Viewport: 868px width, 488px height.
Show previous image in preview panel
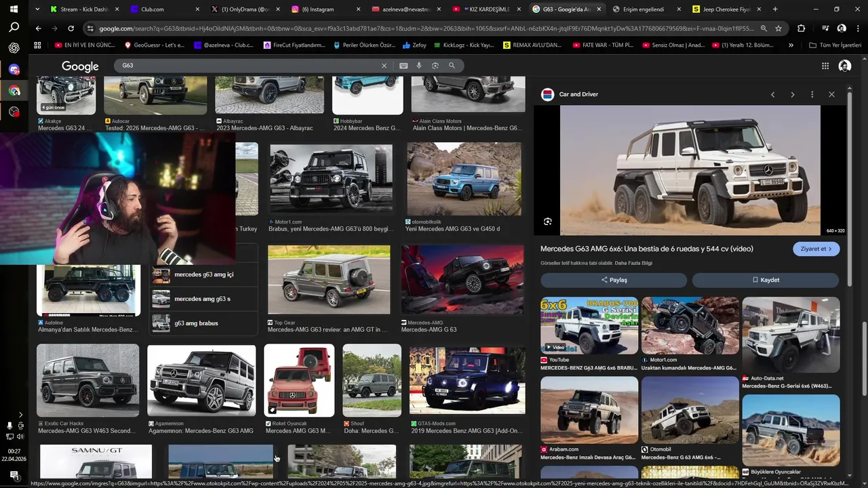pos(772,95)
